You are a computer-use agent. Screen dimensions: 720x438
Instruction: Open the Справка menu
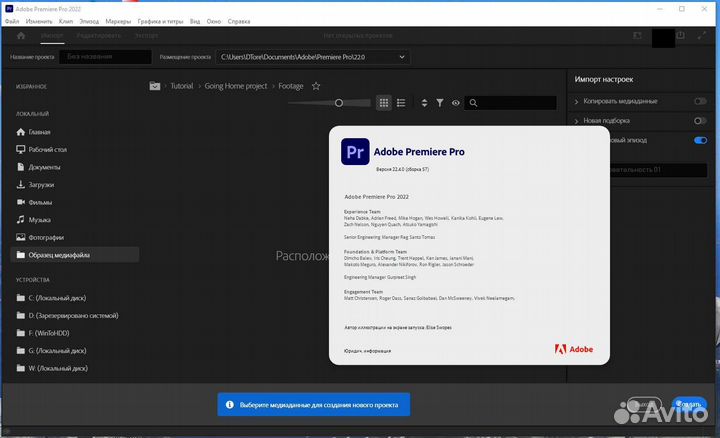[x=239, y=21]
